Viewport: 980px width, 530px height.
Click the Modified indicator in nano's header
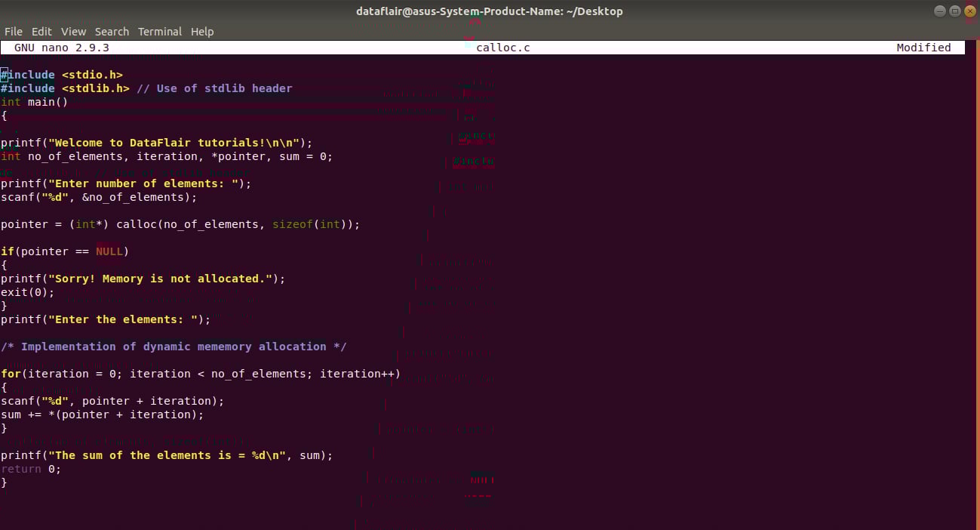tap(923, 47)
